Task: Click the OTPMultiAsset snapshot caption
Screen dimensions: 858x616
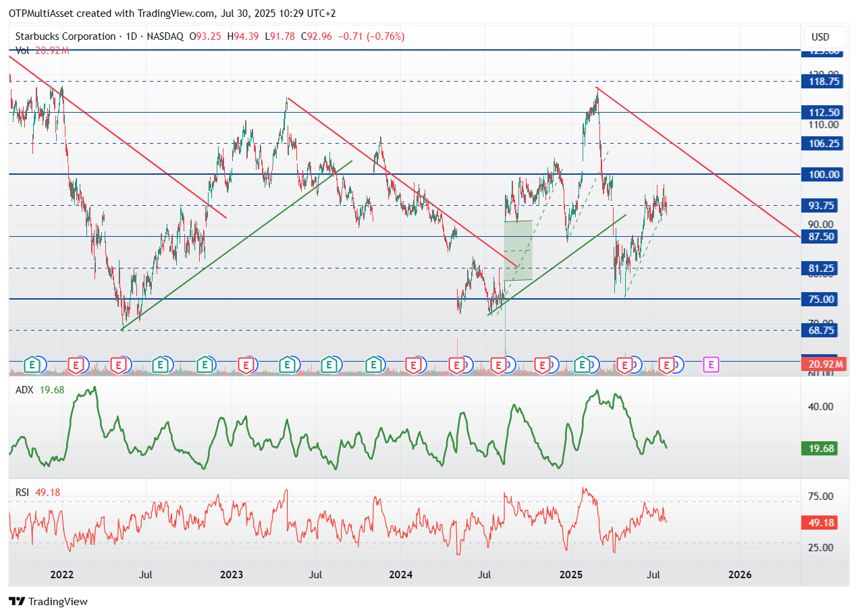Action: point(172,13)
